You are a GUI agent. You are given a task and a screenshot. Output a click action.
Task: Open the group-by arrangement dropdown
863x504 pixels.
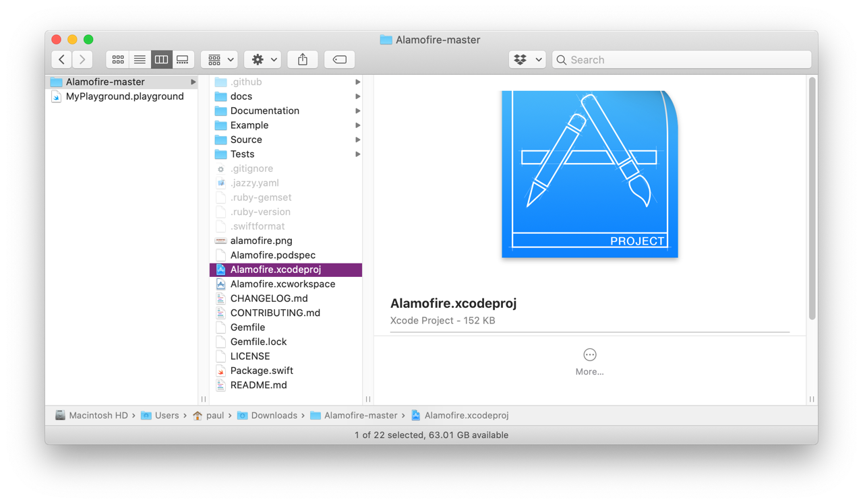point(219,59)
